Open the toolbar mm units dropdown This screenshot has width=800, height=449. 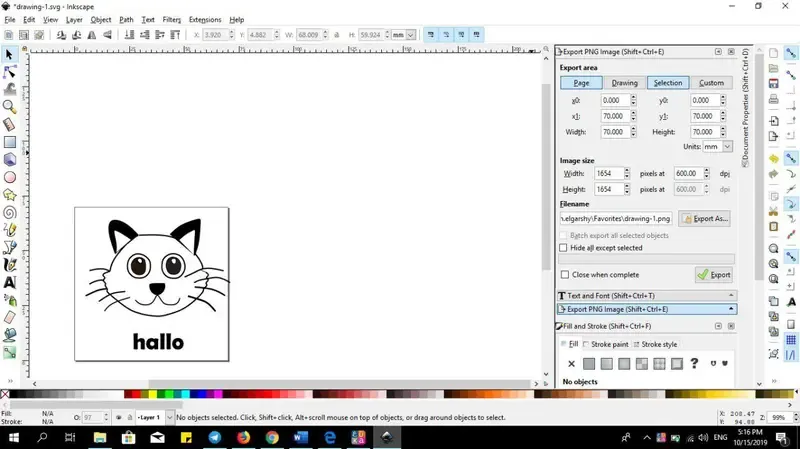404,34
